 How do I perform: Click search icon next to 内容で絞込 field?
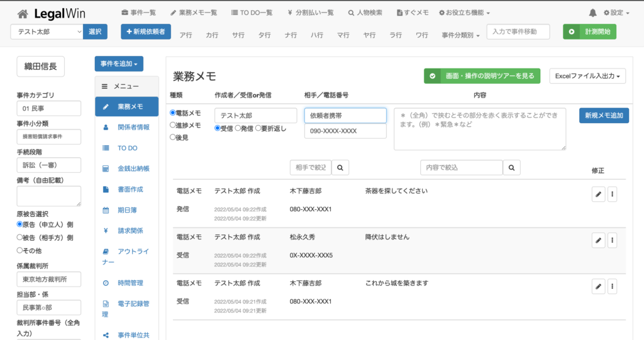point(512,167)
